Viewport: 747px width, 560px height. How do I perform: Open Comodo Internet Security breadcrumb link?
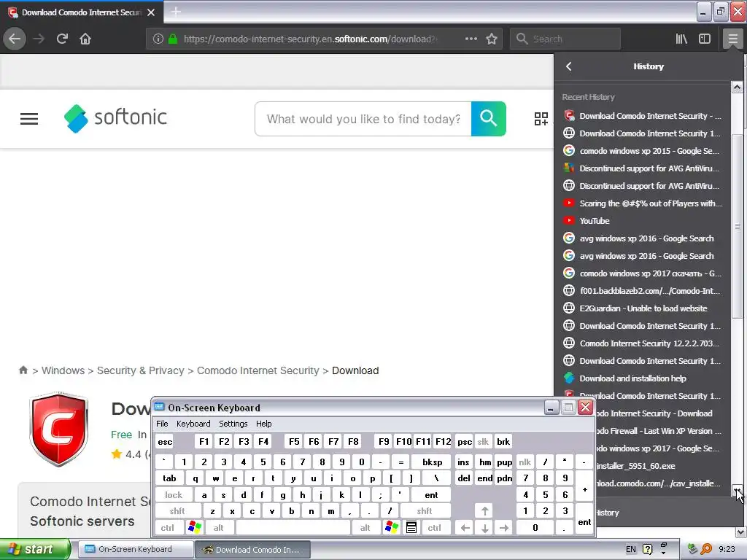coord(258,370)
